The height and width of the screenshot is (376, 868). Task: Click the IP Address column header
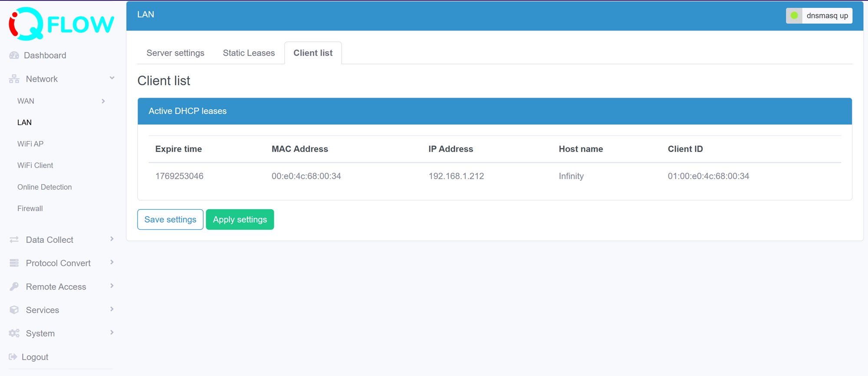(450, 149)
